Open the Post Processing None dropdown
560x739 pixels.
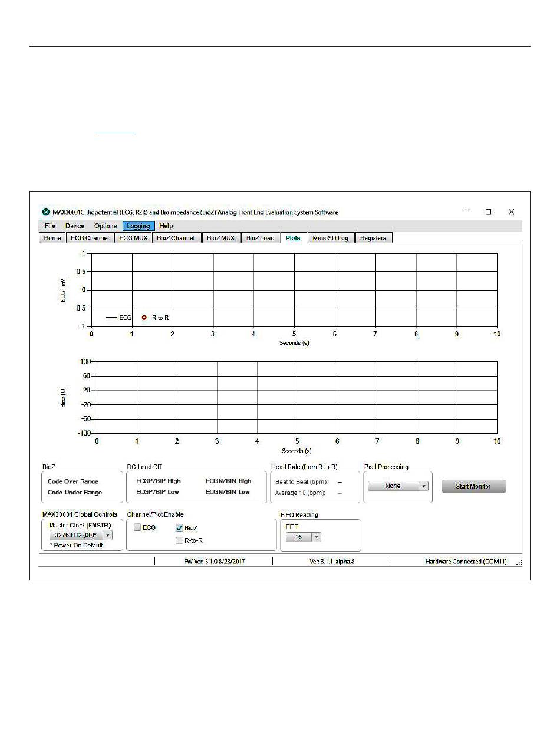[x=398, y=486]
